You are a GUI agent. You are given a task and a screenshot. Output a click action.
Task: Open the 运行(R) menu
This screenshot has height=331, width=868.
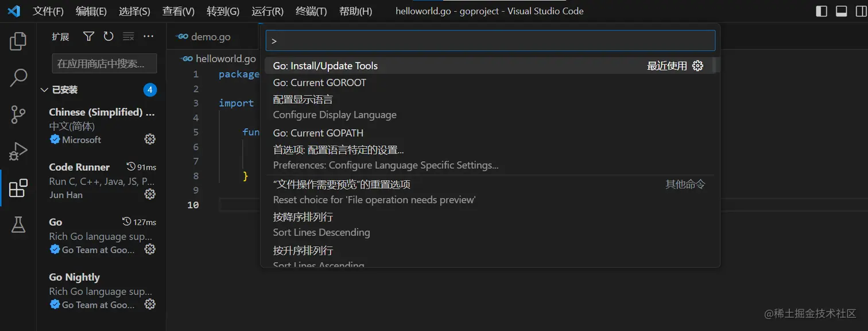pos(268,11)
